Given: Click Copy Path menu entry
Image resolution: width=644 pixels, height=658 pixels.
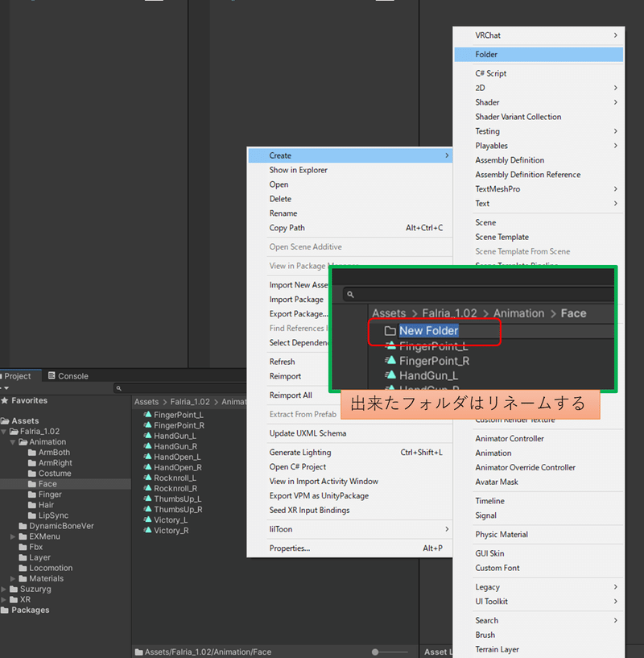Looking at the screenshot, I should (349, 228).
